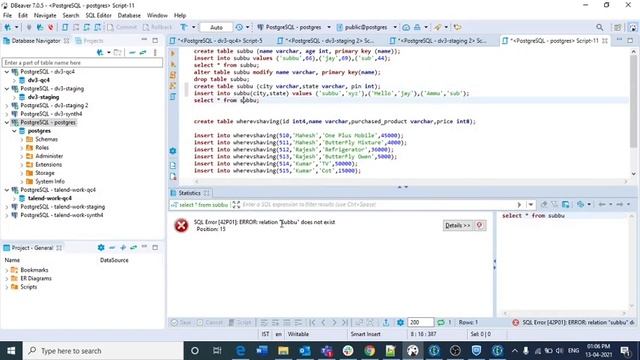Screen dimensions: 640x360
Task: Click the table name filter field
Action: coord(82,63)
